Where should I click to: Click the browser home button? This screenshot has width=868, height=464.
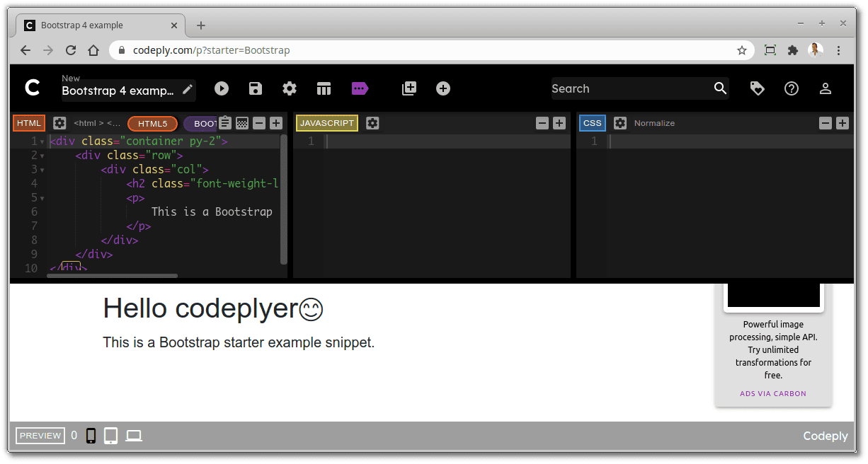tap(93, 50)
